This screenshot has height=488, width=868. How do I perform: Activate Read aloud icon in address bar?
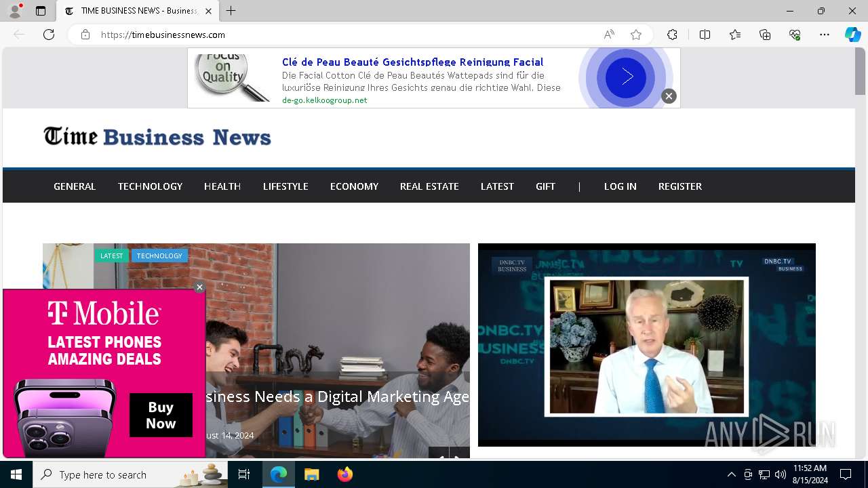(x=609, y=35)
